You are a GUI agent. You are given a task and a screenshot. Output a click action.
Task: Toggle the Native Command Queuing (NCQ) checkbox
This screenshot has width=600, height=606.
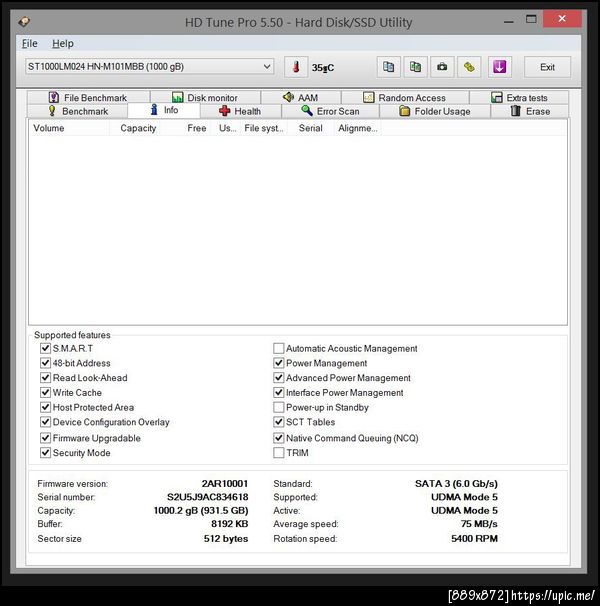point(278,438)
